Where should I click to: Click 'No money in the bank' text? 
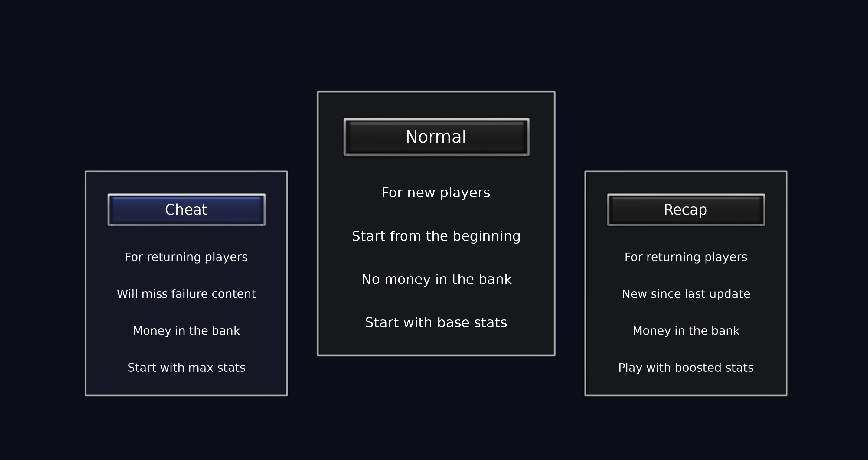436,279
